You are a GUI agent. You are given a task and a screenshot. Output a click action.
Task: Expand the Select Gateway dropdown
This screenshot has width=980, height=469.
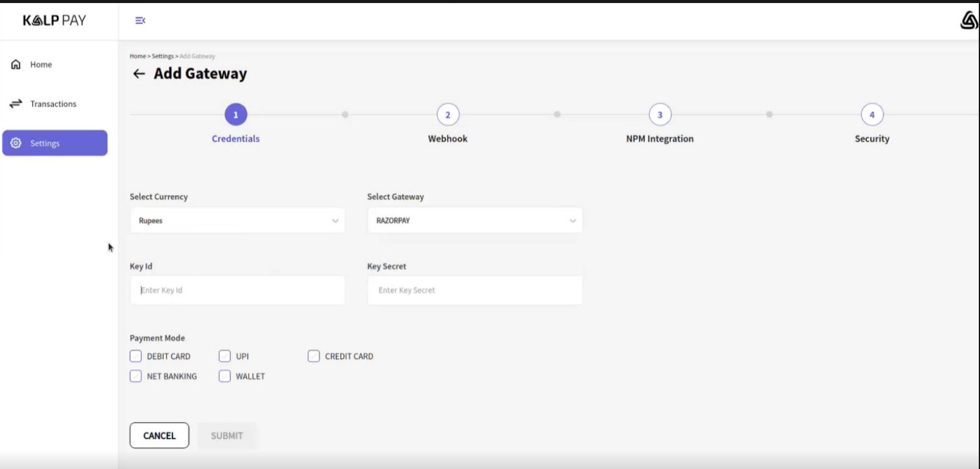[x=475, y=220]
